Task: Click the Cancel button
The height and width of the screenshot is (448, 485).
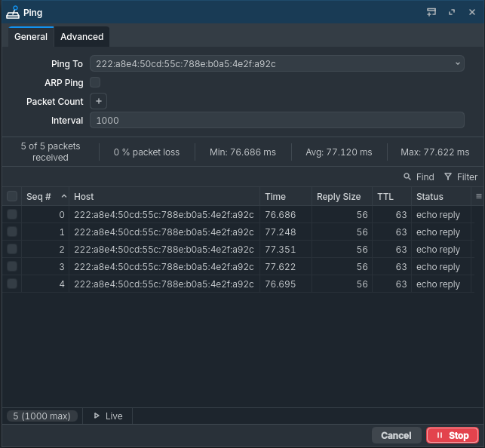Action: pyautogui.click(x=396, y=435)
